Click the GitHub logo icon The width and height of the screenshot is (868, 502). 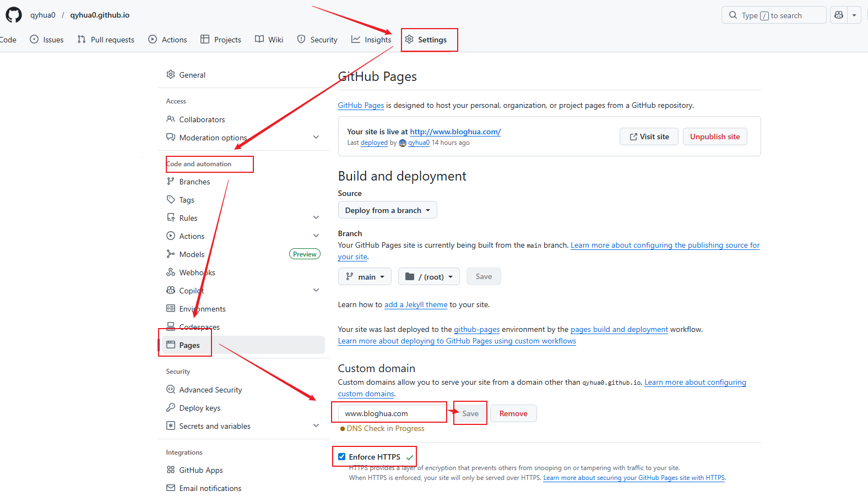pos(14,15)
